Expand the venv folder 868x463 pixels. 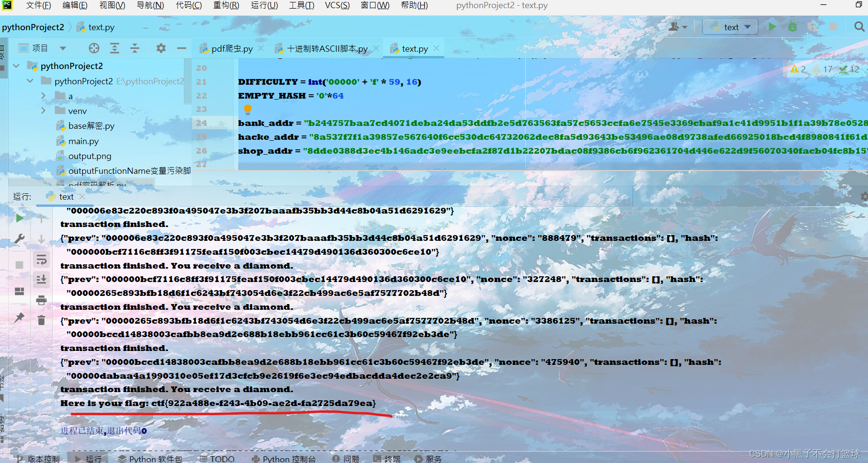click(x=44, y=111)
